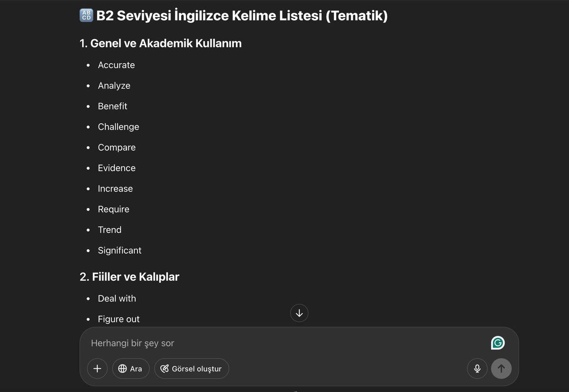
Task: Select the phrase Figure out
Action: (119, 319)
